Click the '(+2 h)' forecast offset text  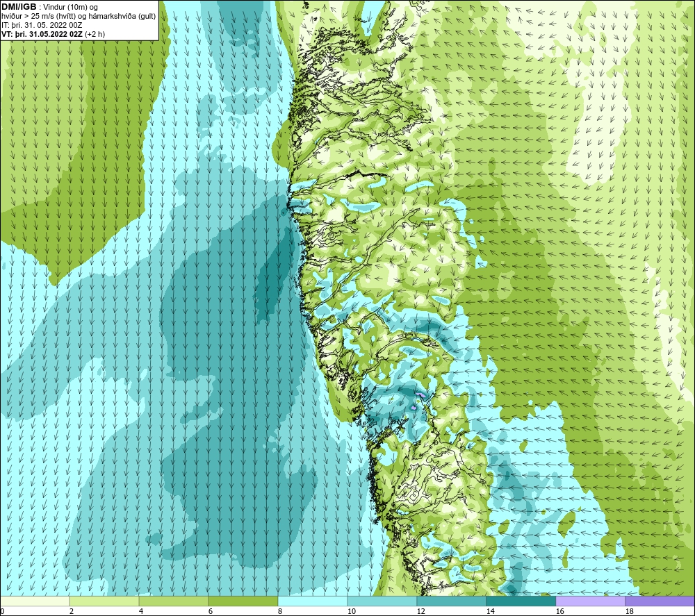(95, 34)
